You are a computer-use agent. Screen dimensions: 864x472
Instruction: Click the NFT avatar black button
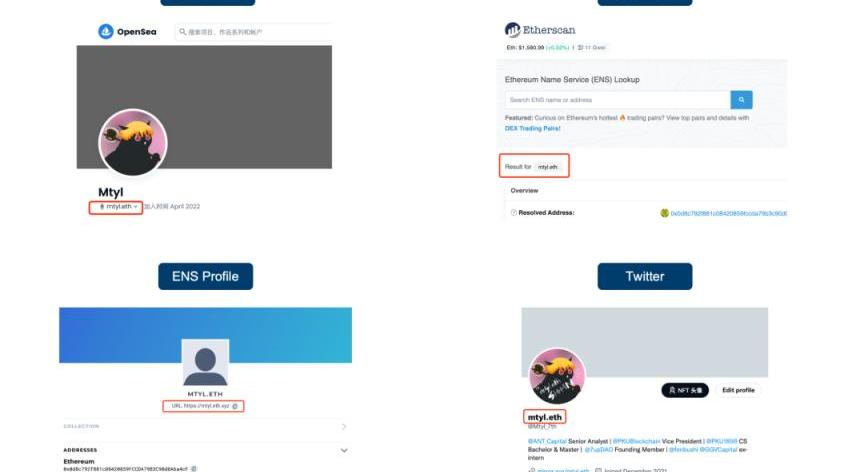685,390
